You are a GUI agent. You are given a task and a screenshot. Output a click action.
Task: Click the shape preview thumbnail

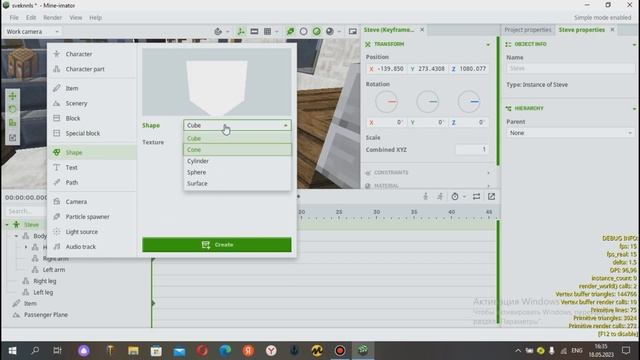217,82
